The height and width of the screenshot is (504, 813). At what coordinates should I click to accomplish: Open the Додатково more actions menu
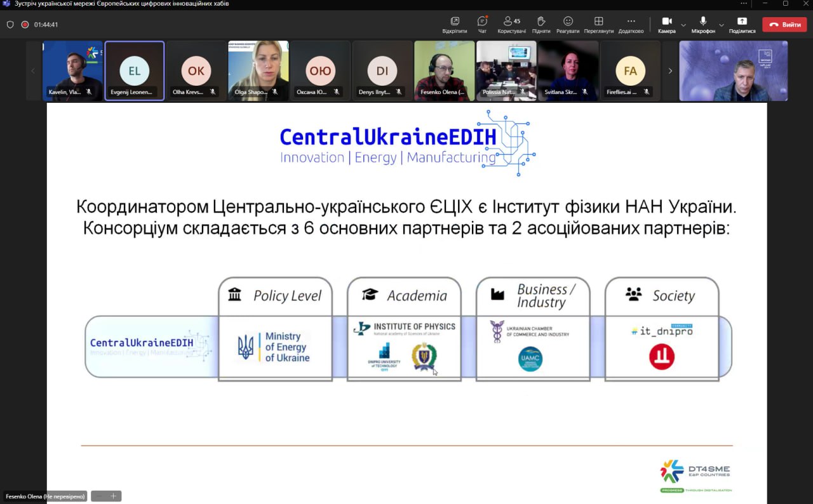631,24
